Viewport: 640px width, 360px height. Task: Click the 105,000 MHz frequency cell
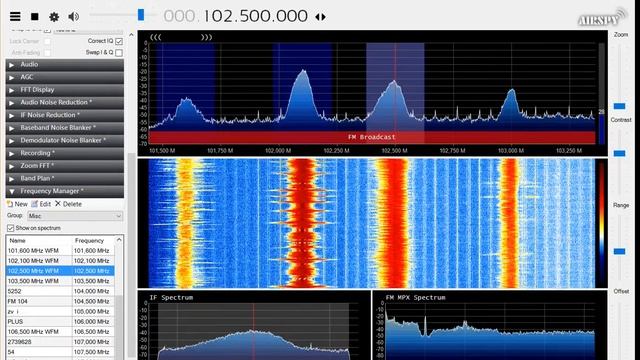click(x=93, y=311)
